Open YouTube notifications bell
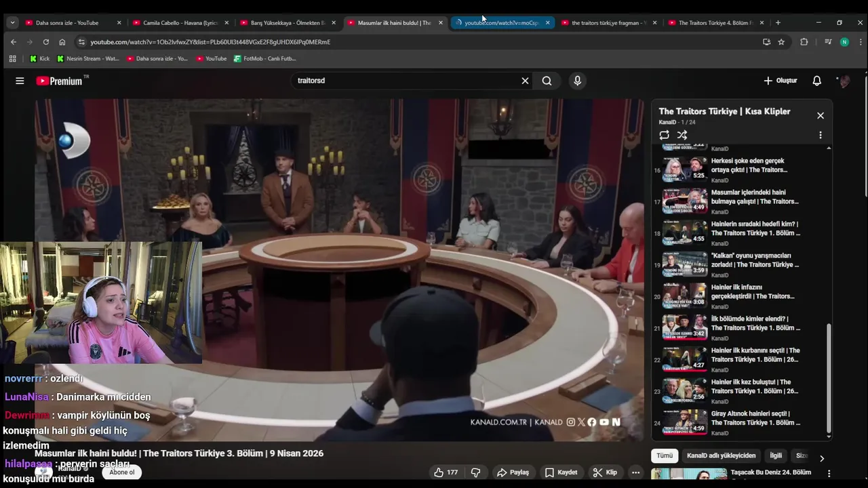 click(816, 81)
